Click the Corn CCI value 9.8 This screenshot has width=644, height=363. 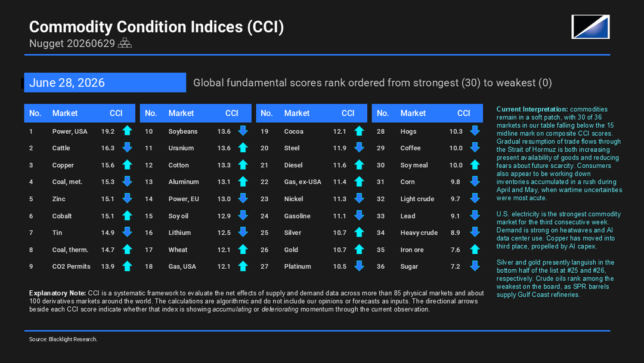(x=455, y=181)
